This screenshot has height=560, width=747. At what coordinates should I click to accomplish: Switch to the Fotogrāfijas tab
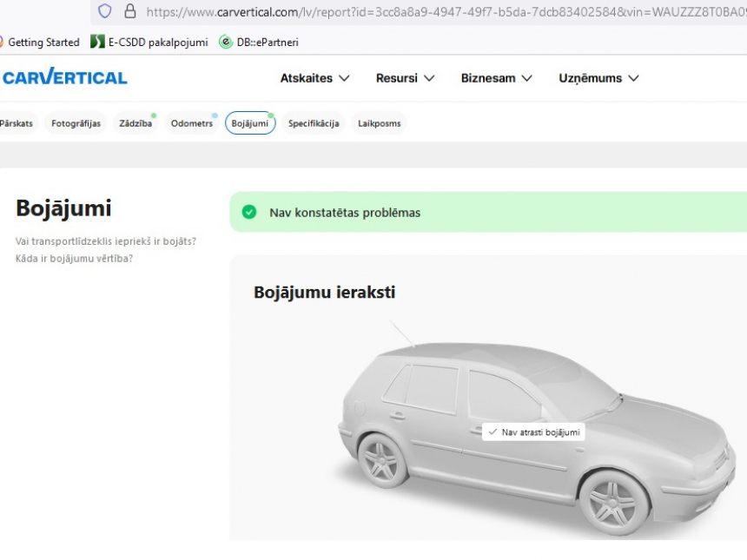(x=76, y=123)
